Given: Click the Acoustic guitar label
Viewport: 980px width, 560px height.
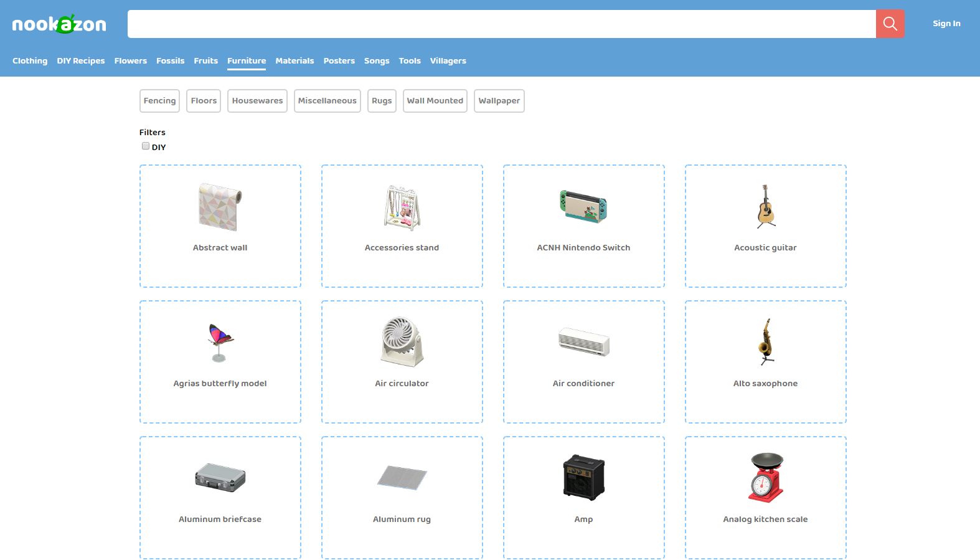Looking at the screenshot, I should click(x=765, y=247).
